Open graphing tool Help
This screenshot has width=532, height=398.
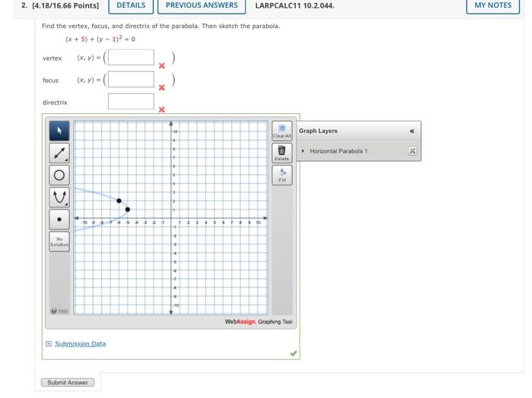(59, 311)
